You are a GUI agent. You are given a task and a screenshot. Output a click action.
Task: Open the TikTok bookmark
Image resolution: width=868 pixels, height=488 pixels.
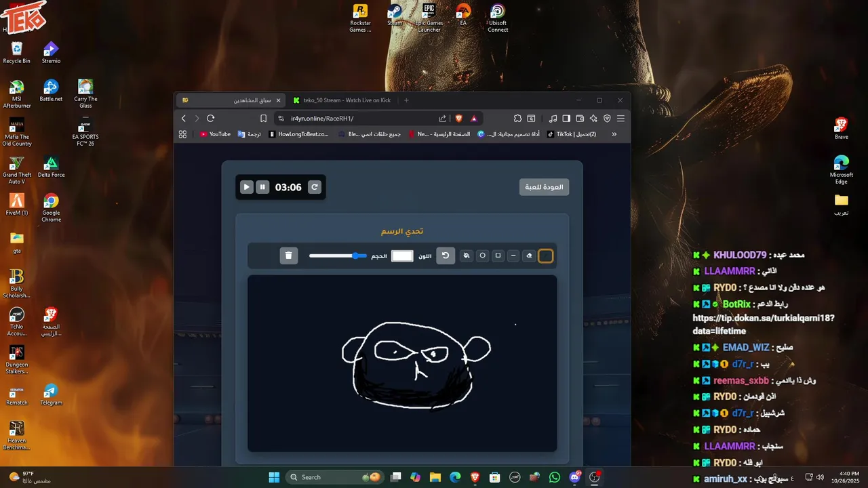point(572,134)
